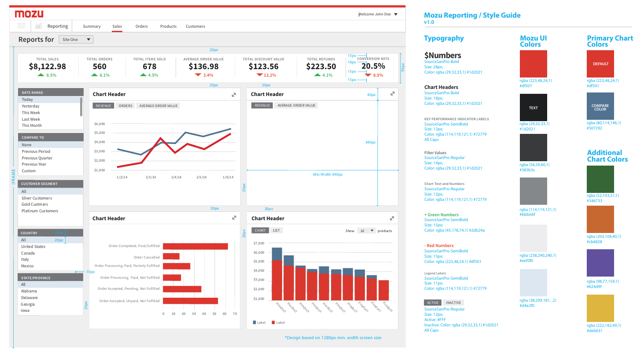Click the red Mozu UI color swatch
Viewport: 644px width, 351px height.
coord(534,64)
